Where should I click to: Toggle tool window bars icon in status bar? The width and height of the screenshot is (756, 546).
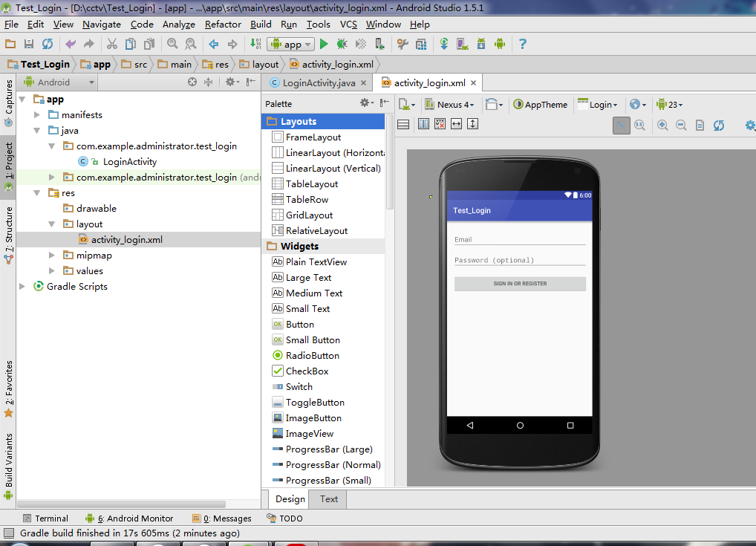pyautogui.click(x=9, y=533)
